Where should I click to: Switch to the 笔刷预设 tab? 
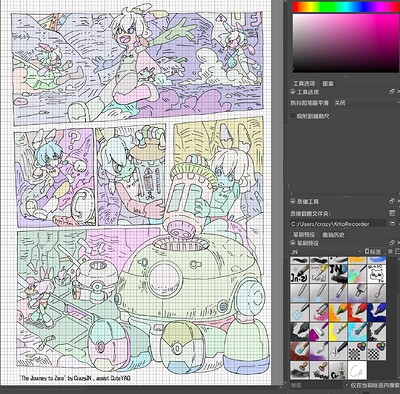click(x=304, y=235)
